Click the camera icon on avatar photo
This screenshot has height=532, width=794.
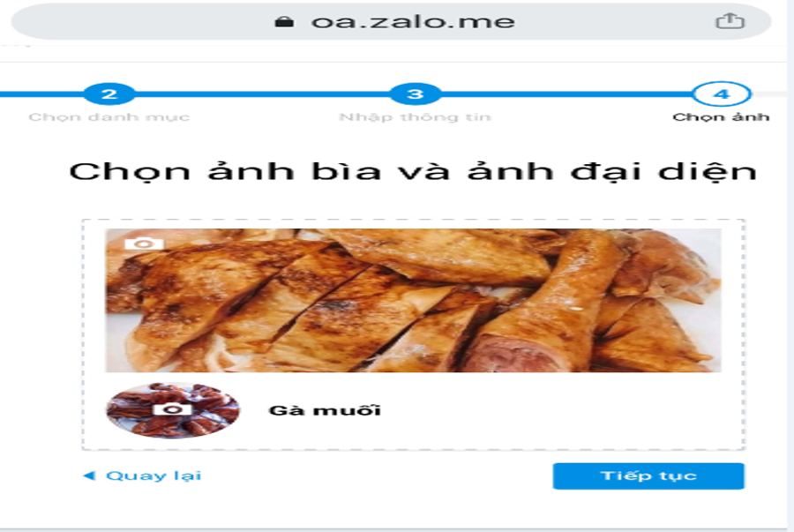[x=172, y=409]
